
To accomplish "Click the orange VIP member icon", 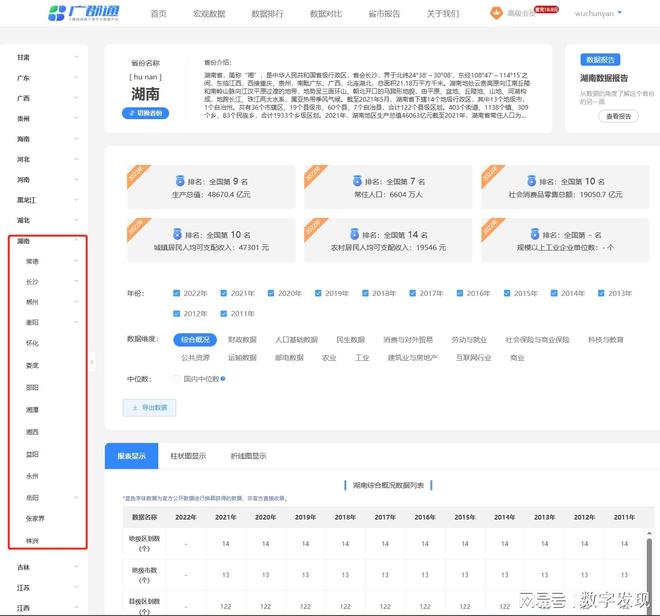I will pos(496,13).
